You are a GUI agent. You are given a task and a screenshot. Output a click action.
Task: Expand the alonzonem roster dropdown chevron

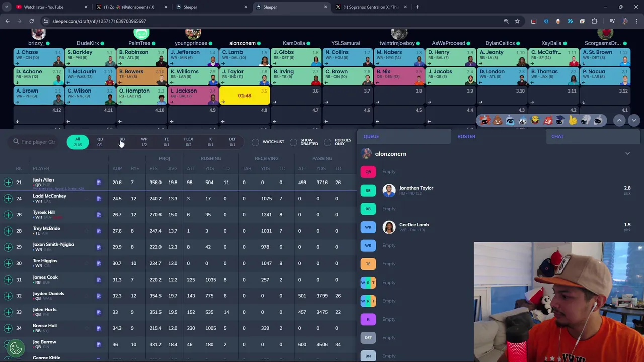(627, 154)
